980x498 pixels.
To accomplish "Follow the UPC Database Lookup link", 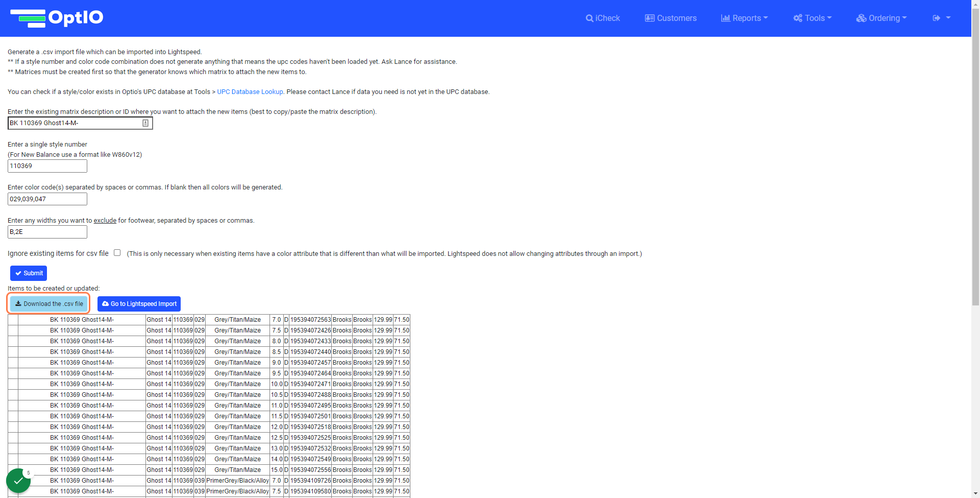I will click(250, 92).
